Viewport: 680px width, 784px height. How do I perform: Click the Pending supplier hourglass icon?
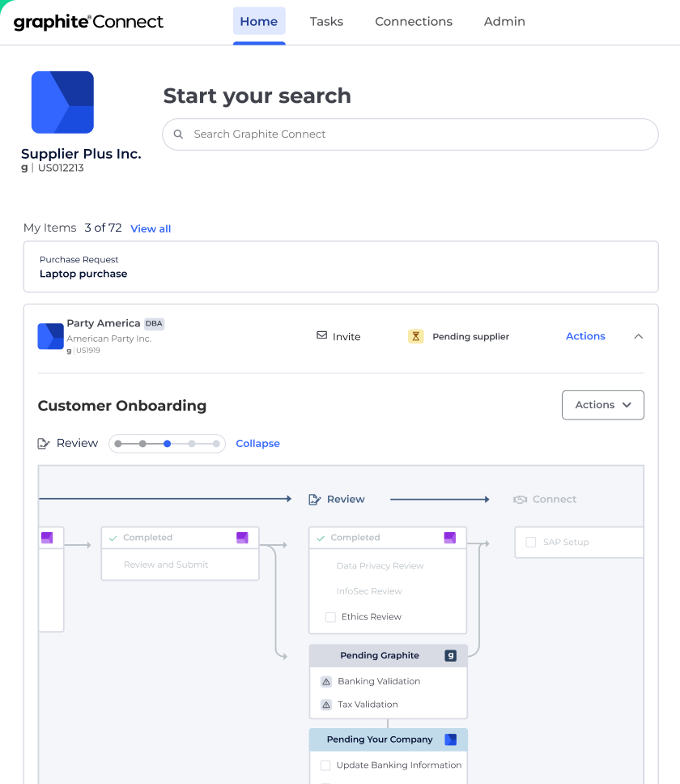coord(415,336)
